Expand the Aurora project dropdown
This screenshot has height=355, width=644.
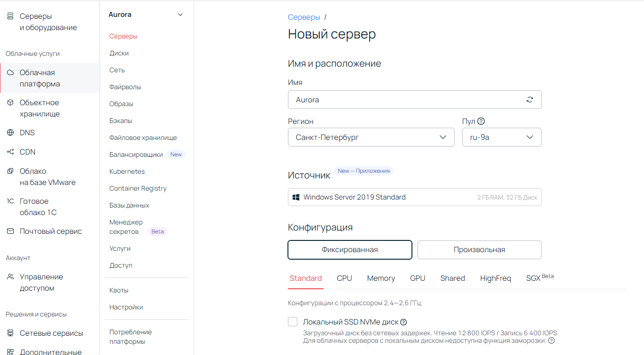(180, 15)
